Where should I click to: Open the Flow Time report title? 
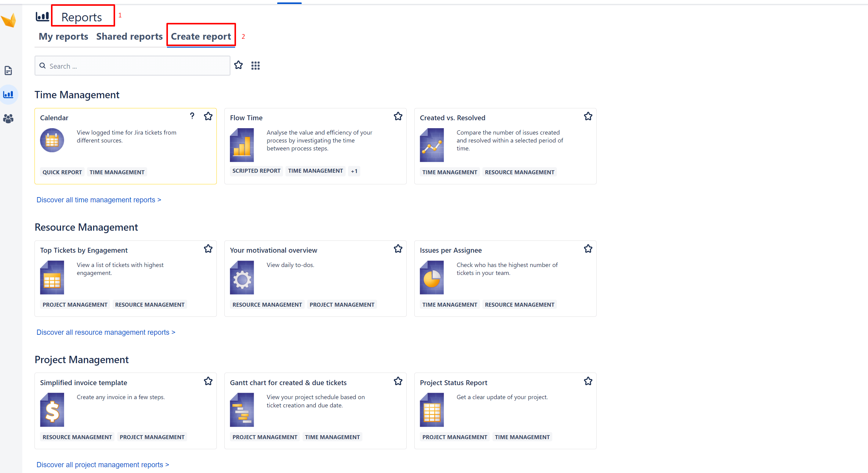click(246, 117)
